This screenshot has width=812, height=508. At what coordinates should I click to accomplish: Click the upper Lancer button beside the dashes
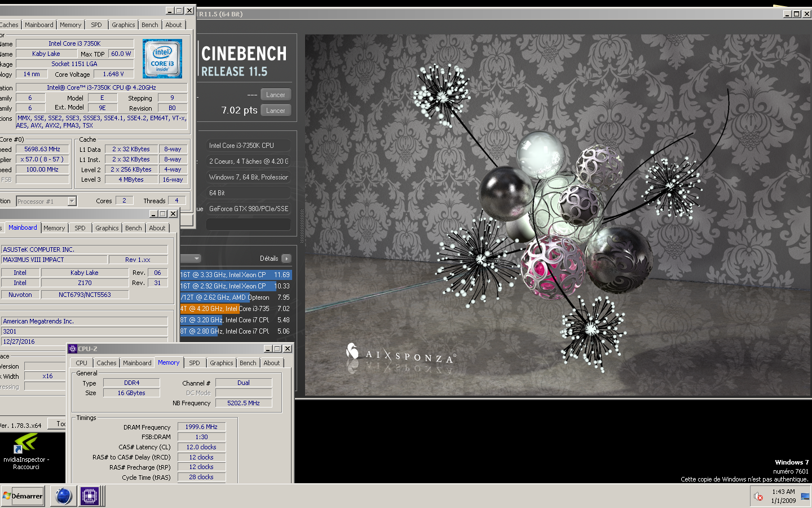tap(276, 95)
